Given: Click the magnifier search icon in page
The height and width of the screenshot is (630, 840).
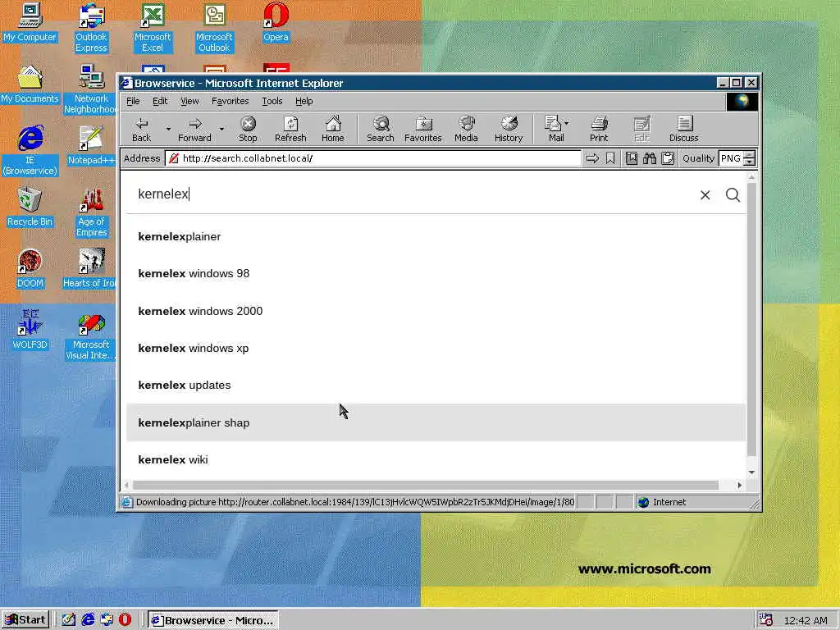Looking at the screenshot, I should [733, 195].
